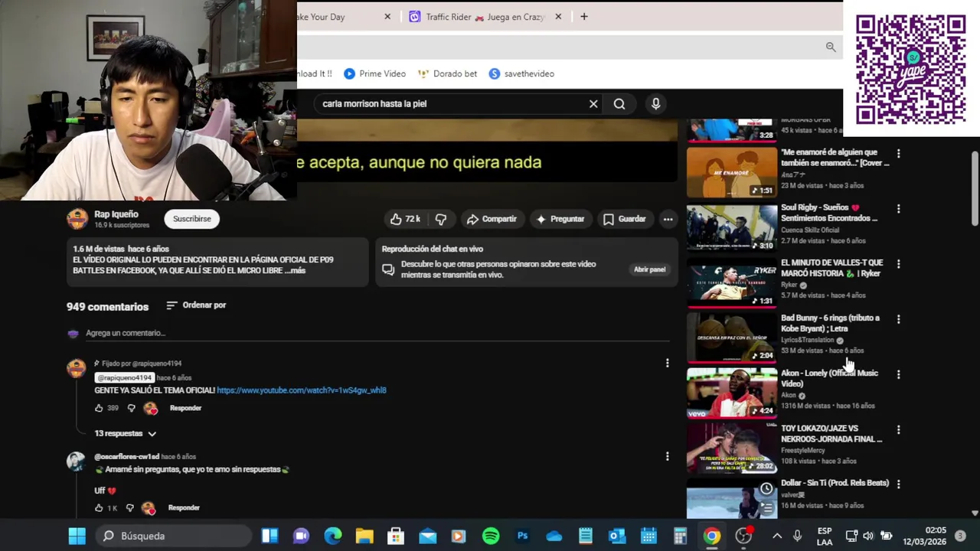Image resolution: width=980 pixels, height=551 pixels.
Task: Switch to the Traffic Rider browser tab
Action: (484, 17)
